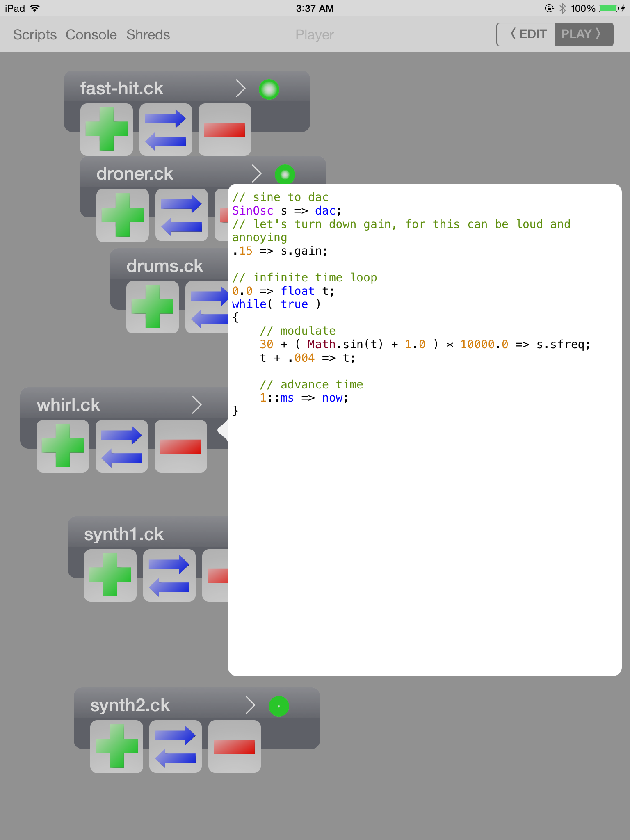630x840 pixels.
Task: Remove the fast-hit.ck shred with red minus
Action: point(224,129)
